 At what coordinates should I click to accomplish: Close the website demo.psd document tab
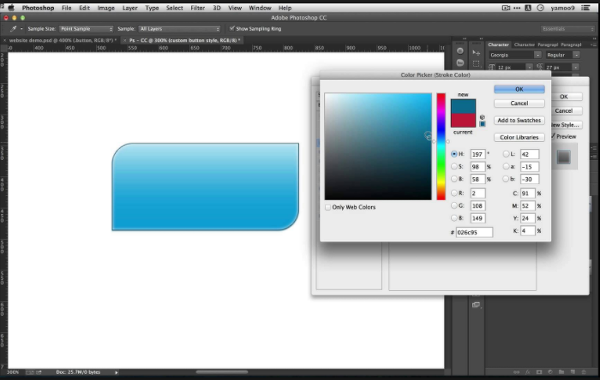5,40
